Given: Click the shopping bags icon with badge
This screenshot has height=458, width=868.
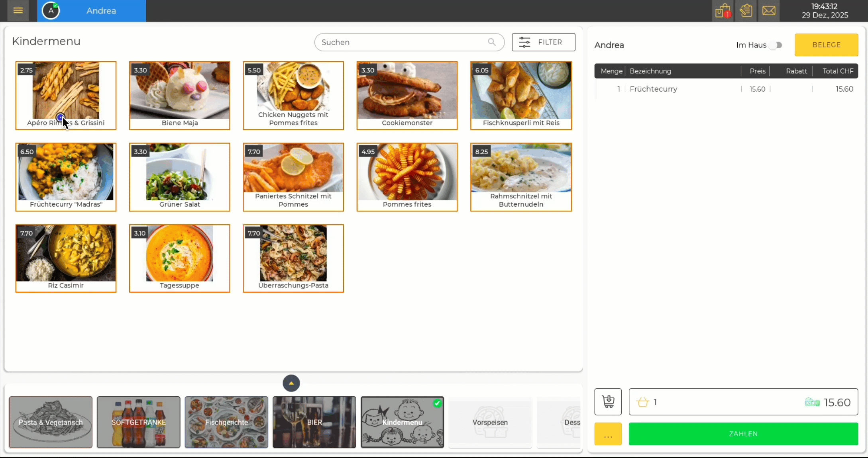Looking at the screenshot, I should 723,11.
